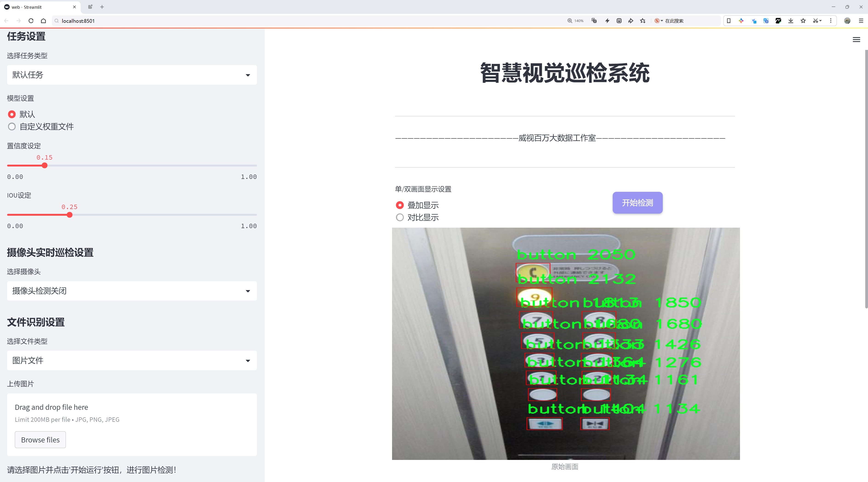Open the 摄像头检测关闭 camera dropdown
This screenshot has height=482, width=868.
tap(132, 291)
